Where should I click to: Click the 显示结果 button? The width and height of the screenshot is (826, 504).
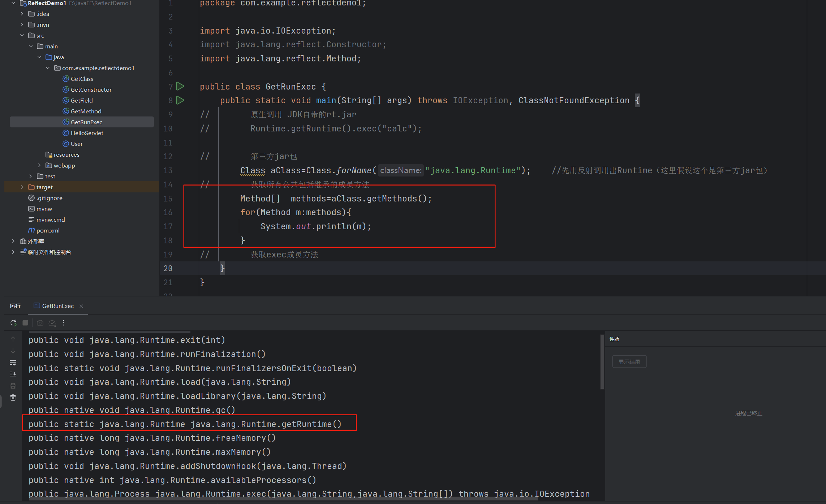pyautogui.click(x=629, y=362)
